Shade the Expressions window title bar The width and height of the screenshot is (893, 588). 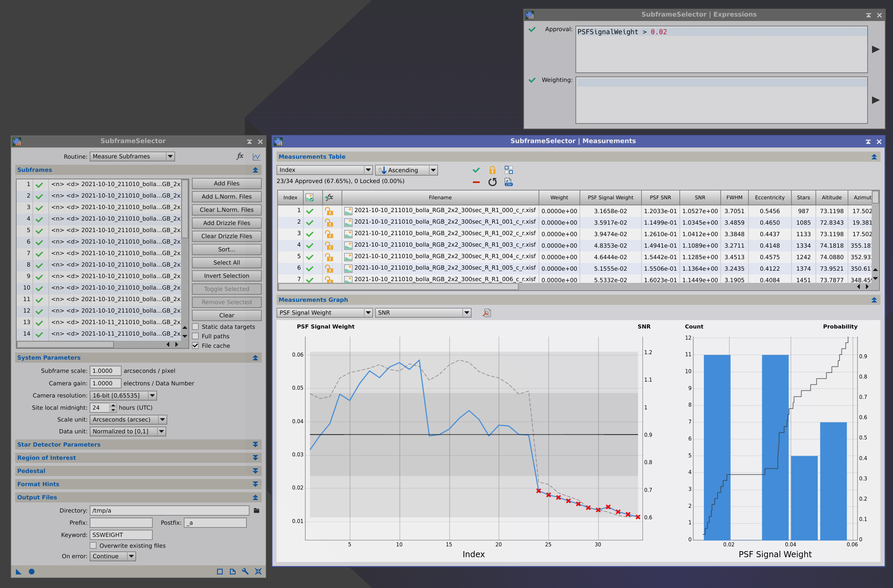pos(869,15)
